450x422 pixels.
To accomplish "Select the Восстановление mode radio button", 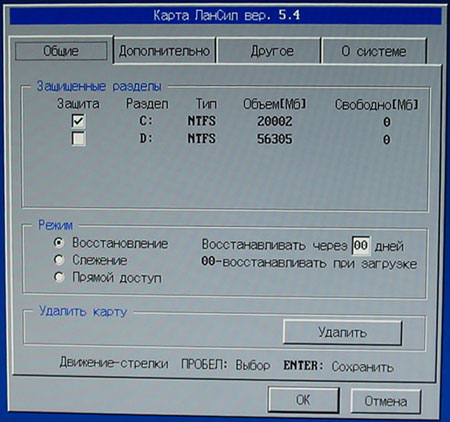I will click(59, 242).
